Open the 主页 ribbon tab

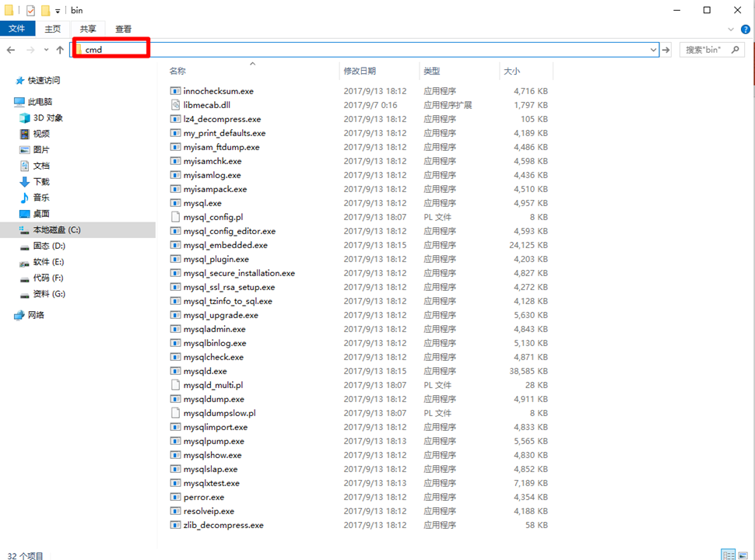pyautogui.click(x=53, y=29)
